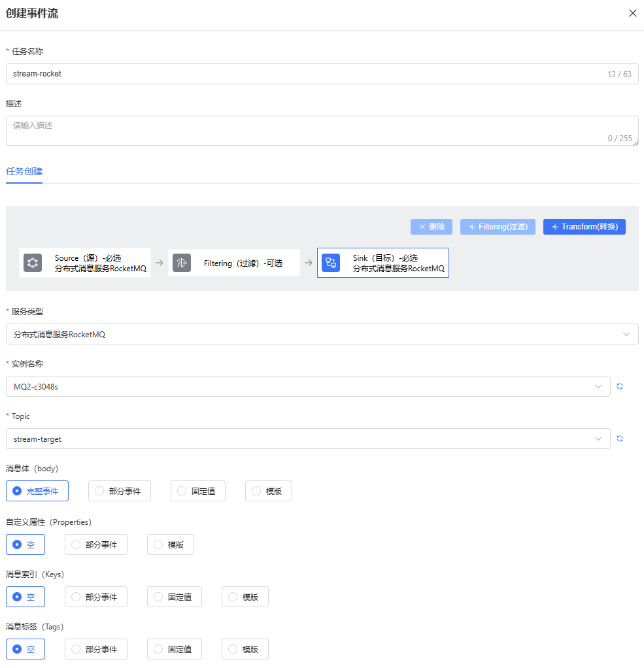Select the Sink (目标) node card
Viewport: 644px width, 668px height.
(382, 263)
